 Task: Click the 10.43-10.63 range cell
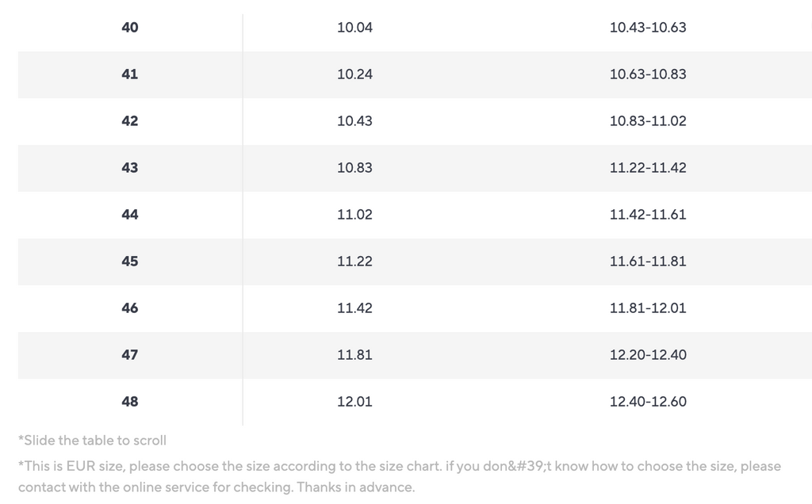pos(648,28)
